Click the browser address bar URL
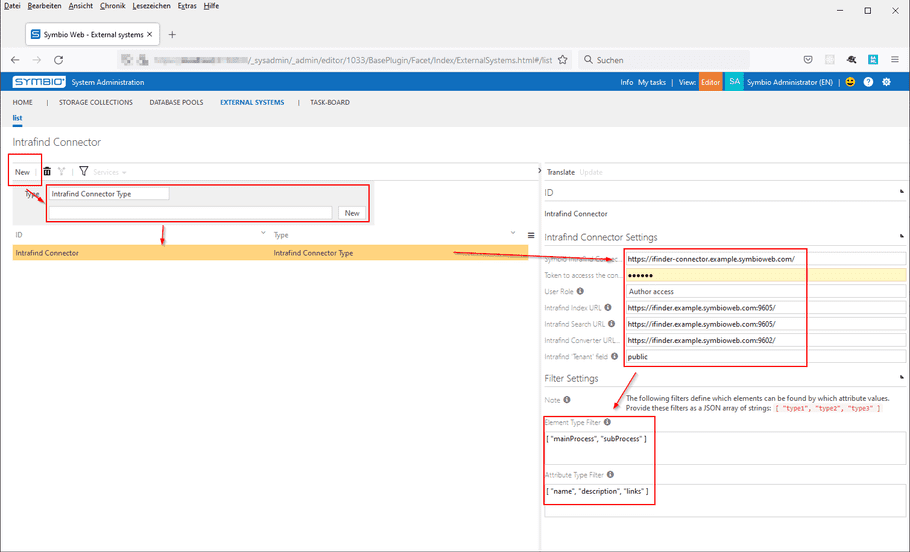910x552 pixels. [x=345, y=60]
